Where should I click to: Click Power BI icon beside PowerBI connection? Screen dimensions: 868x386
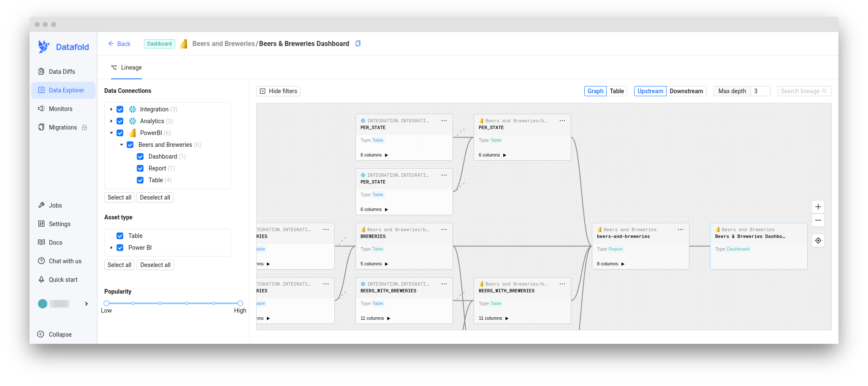point(133,133)
